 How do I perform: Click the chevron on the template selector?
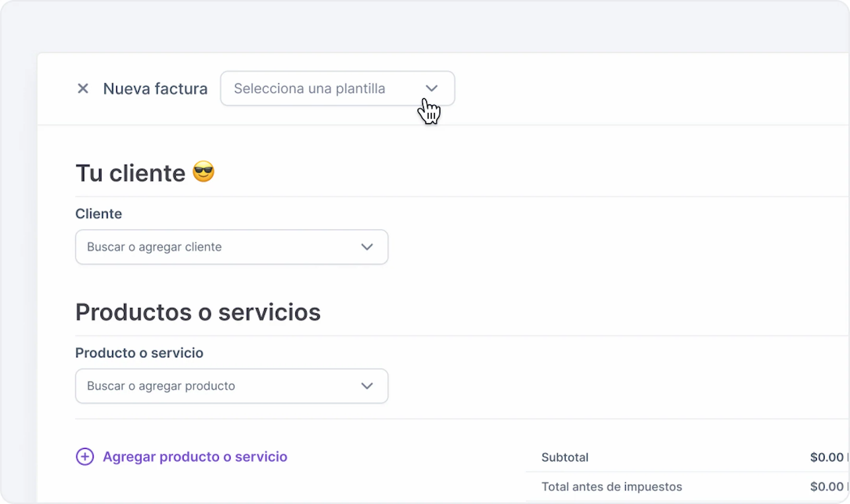click(x=432, y=88)
